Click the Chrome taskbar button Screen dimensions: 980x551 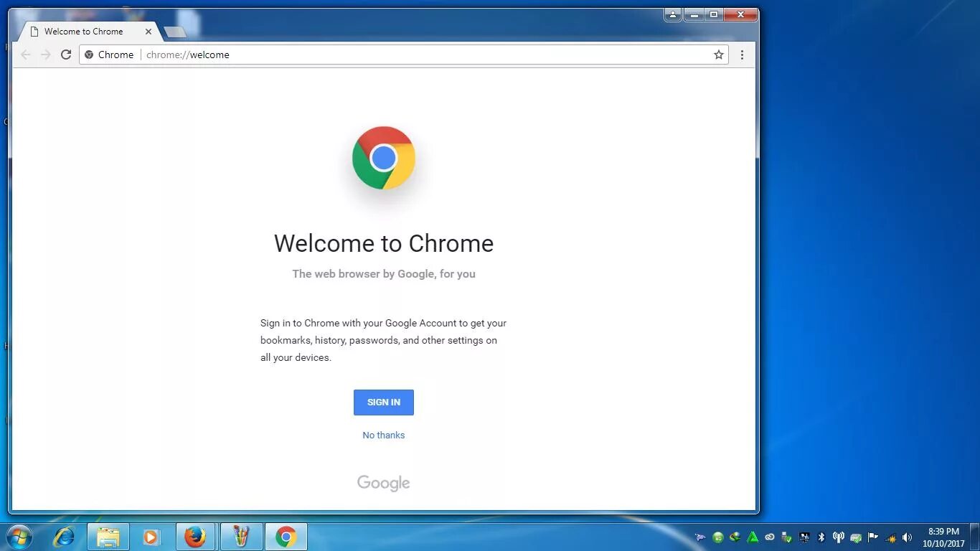pyautogui.click(x=286, y=537)
